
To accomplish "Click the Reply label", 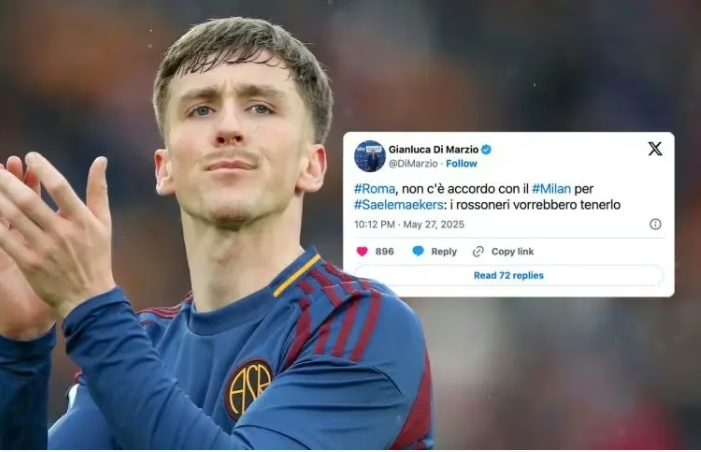I will pyautogui.click(x=444, y=252).
